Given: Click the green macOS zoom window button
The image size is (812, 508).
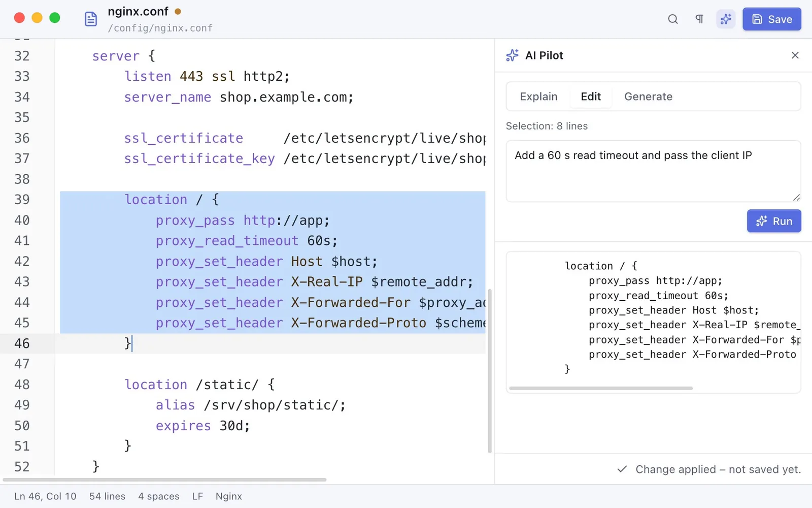Looking at the screenshot, I should 55,18.
